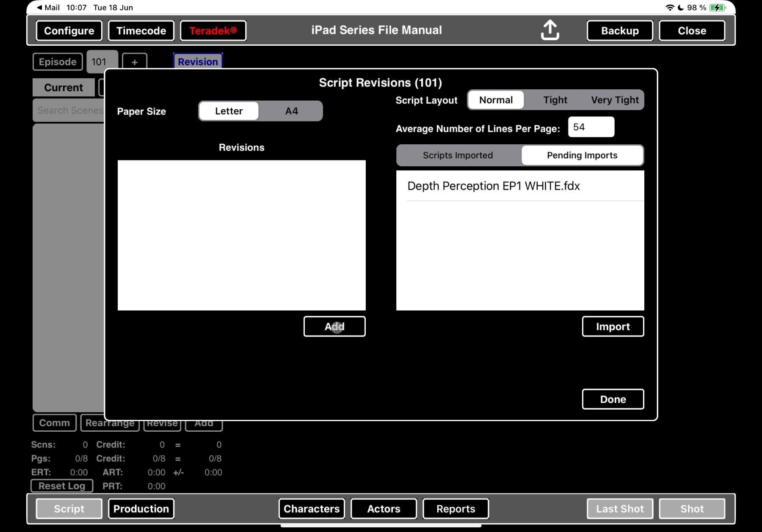Switch to Script tab

(69, 509)
